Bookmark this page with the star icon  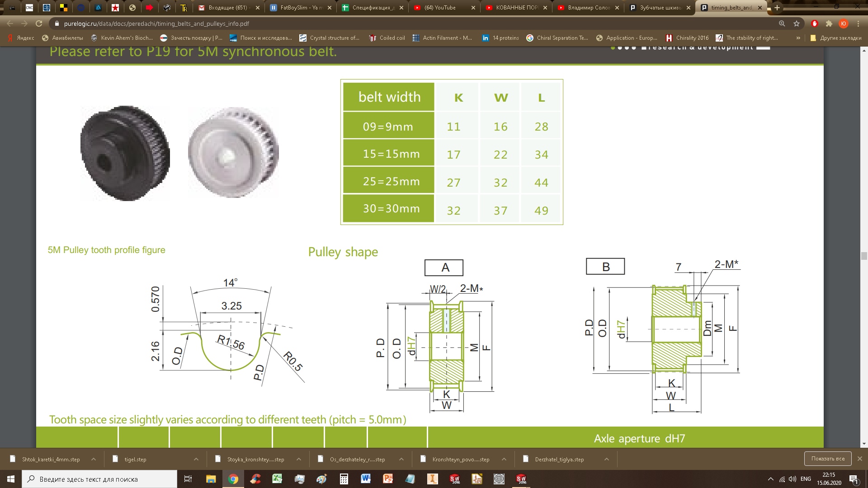pyautogui.click(x=797, y=23)
